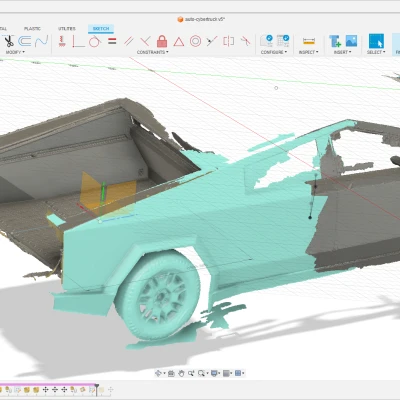Viewport: 400px width, 400px height.
Task: Expand the Zoom Window options arrow
Action: pyautogui.click(x=207, y=373)
